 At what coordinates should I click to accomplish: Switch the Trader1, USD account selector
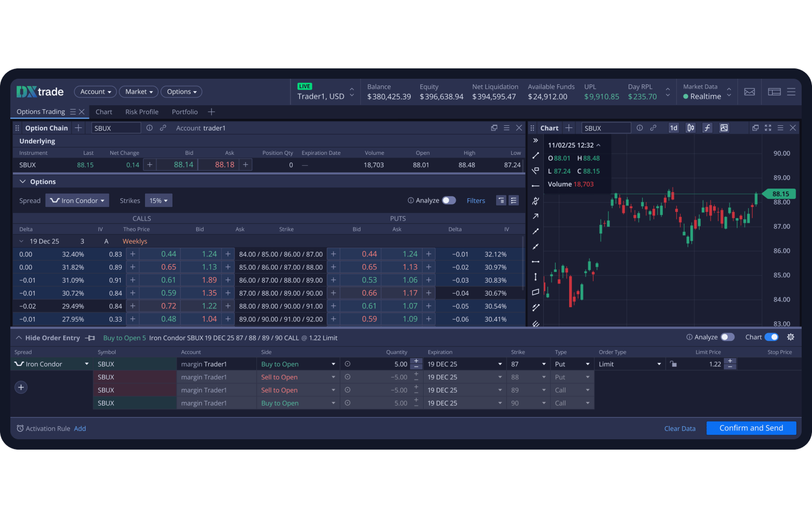(x=326, y=92)
